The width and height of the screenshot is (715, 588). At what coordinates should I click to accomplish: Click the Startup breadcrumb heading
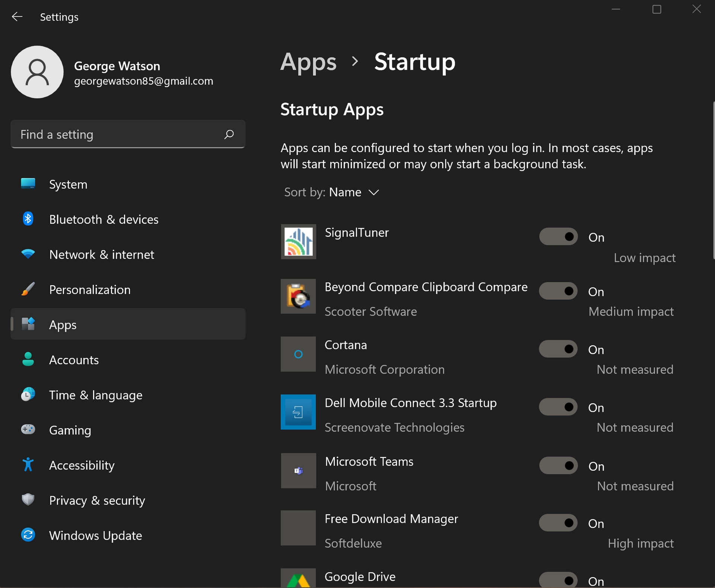point(415,62)
